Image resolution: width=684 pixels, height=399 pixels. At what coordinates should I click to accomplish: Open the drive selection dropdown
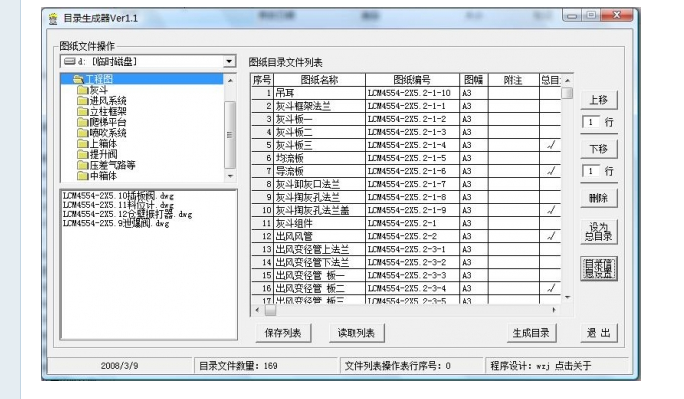[229, 61]
